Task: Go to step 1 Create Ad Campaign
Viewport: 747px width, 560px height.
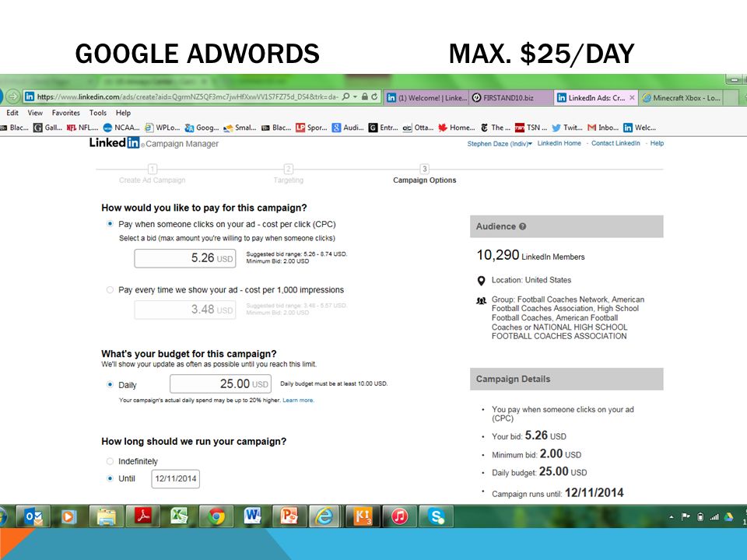Action: [152, 174]
